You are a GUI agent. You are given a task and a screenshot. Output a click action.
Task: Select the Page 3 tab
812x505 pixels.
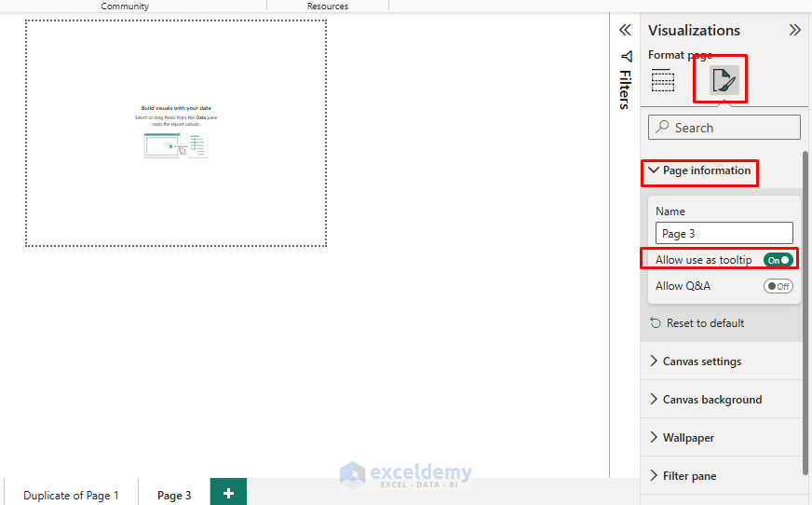(x=174, y=495)
